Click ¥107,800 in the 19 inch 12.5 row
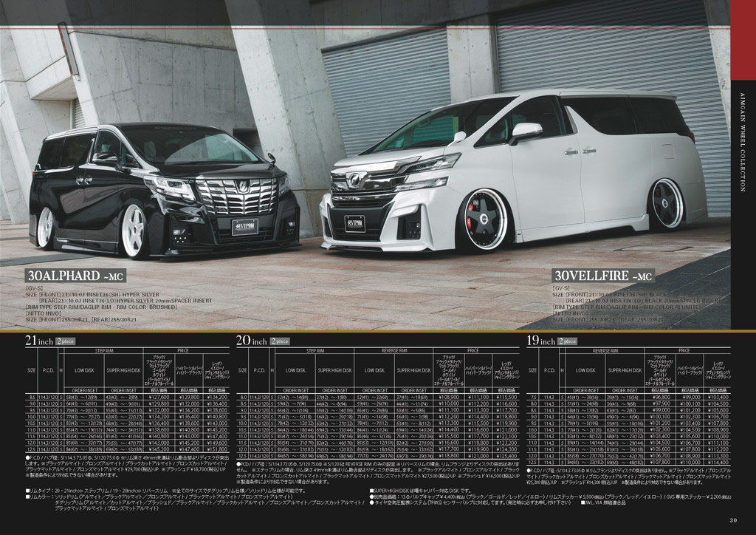Image resolution: width=756 pixels, height=535 pixels. point(660,462)
